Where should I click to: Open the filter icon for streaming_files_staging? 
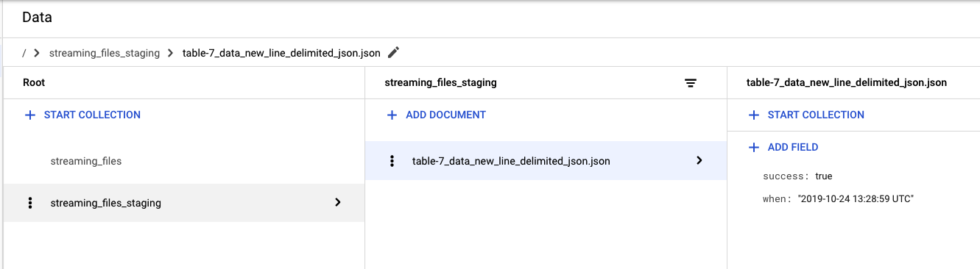click(x=691, y=83)
